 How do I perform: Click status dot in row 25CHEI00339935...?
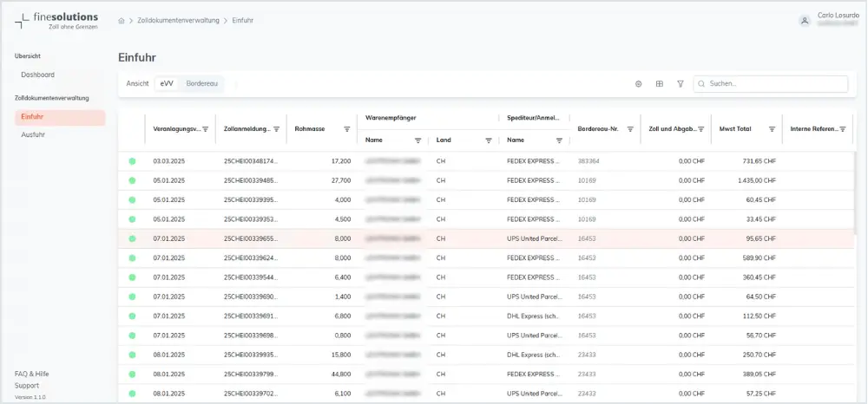[x=132, y=355]
